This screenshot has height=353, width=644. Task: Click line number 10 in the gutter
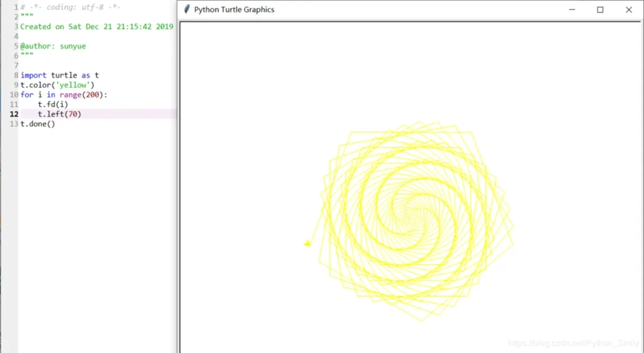click(14, 95)
